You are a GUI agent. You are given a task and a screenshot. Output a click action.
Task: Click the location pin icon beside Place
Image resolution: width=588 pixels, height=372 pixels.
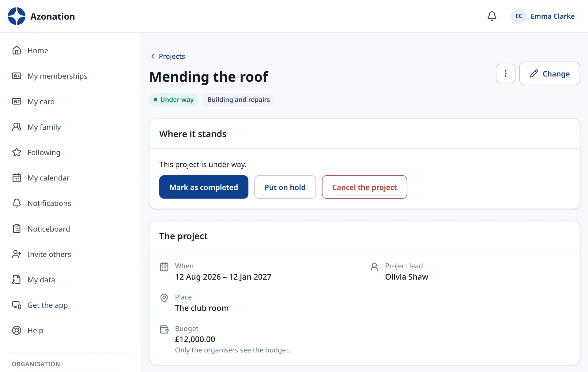click(164, 298)
